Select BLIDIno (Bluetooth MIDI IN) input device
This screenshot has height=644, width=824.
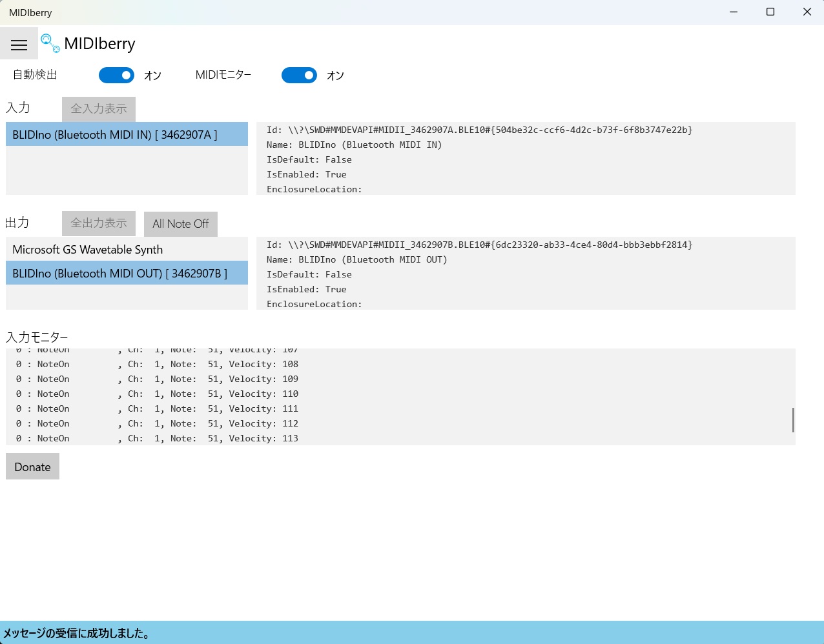[127, 134]
